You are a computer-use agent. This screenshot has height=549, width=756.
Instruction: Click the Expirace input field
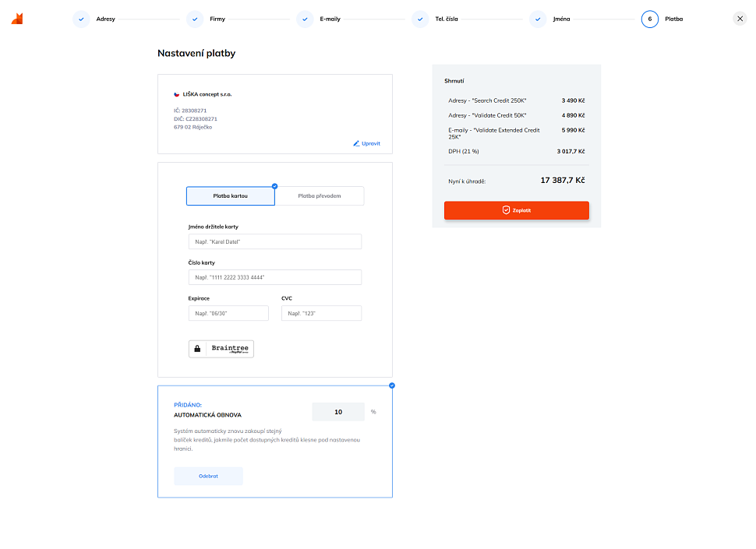click(228, 313)
